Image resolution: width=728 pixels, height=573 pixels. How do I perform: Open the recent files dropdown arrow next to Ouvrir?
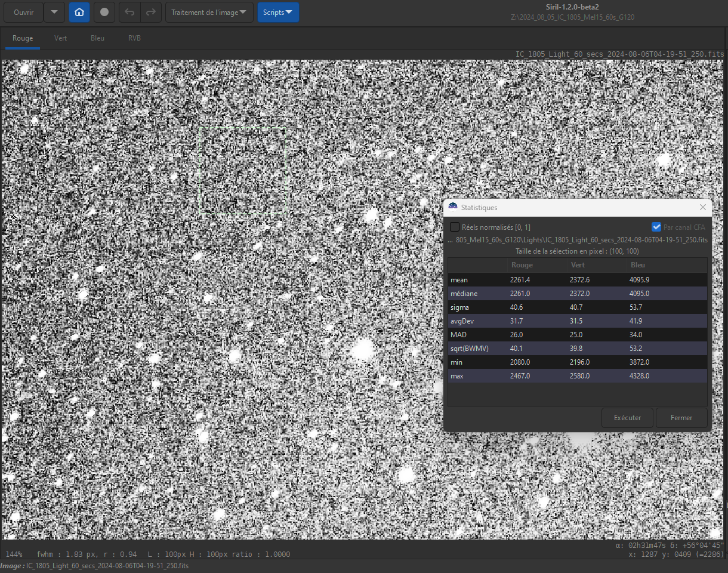point(54,12)
